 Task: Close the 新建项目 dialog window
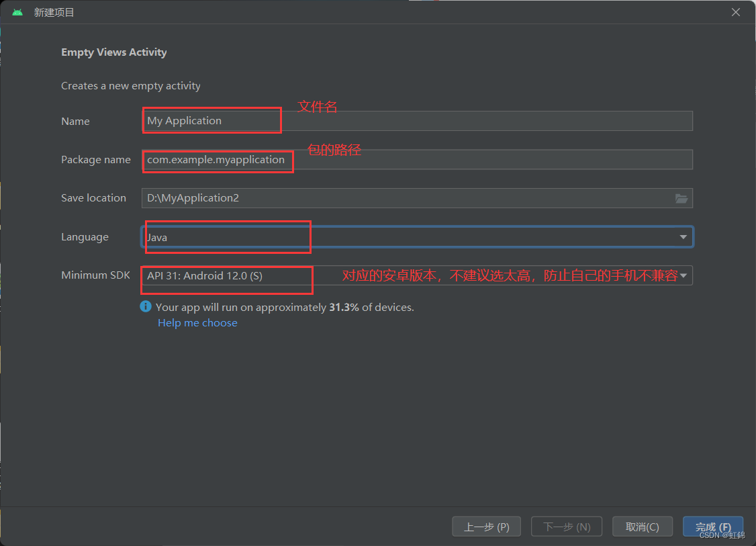tap(736, 12)
